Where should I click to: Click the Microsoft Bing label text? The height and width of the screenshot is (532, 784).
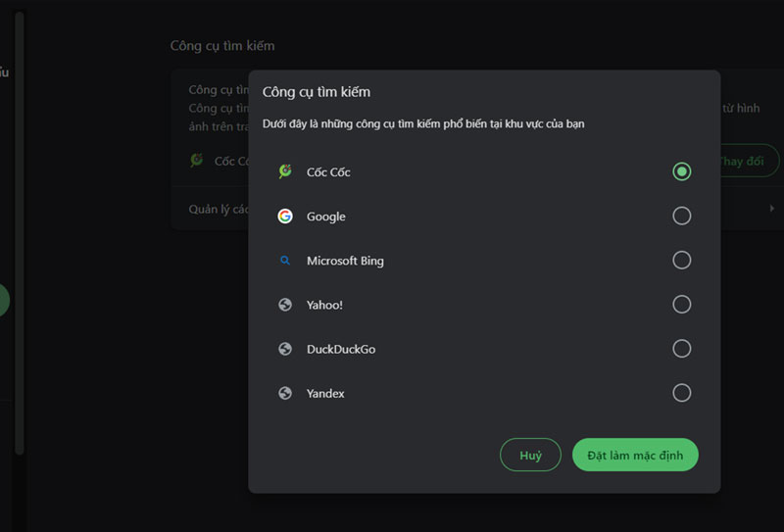pos(345,261)
